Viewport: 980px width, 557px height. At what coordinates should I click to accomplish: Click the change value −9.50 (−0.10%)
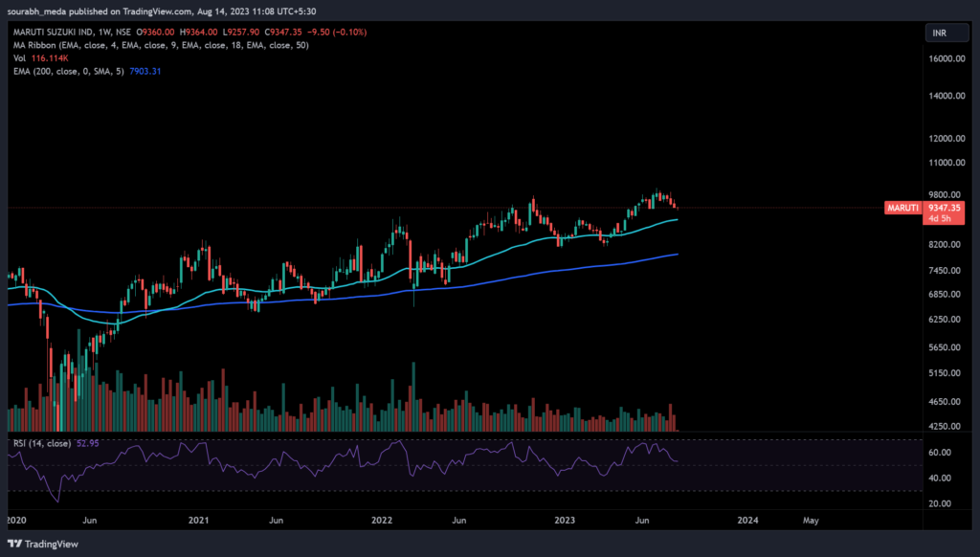click(x=337, y=32)
